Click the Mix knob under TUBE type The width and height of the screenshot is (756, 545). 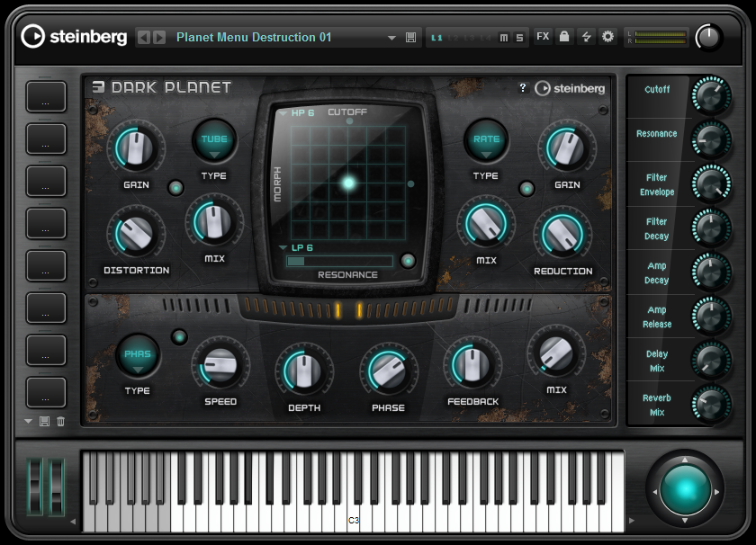pyautogui.click(x=214, y=221)
